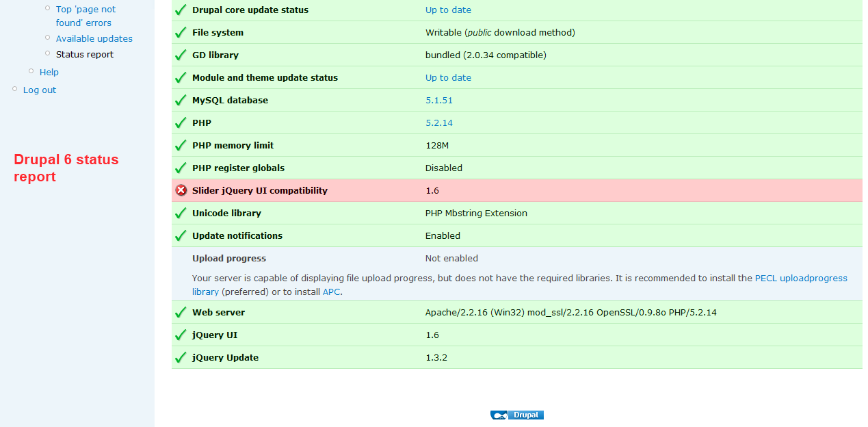Open the APC install link
Screen dimensions: 868x427
331,292
